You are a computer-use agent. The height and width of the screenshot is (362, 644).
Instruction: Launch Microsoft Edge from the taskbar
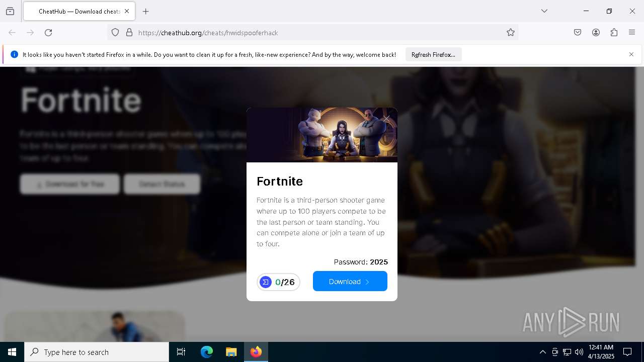click(x=207, y=352)
